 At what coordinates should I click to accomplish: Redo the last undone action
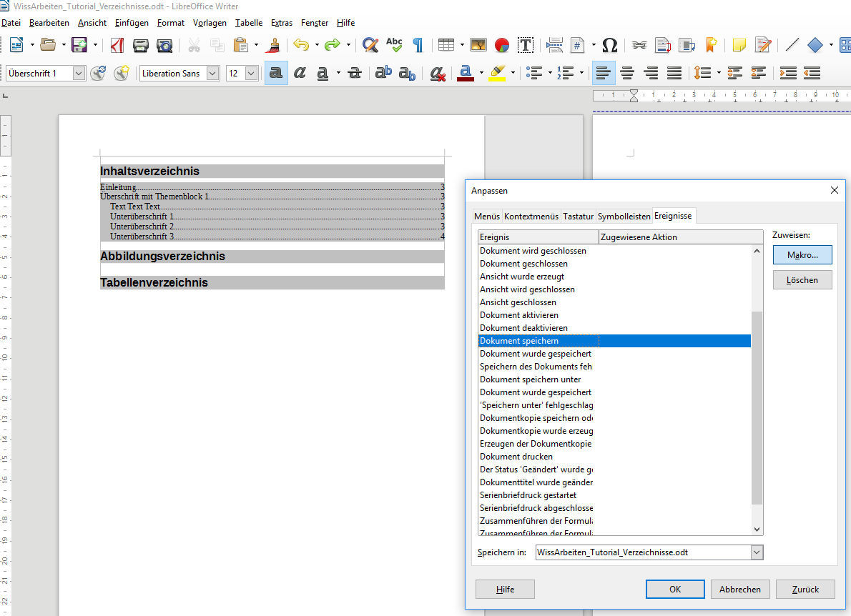332,45
